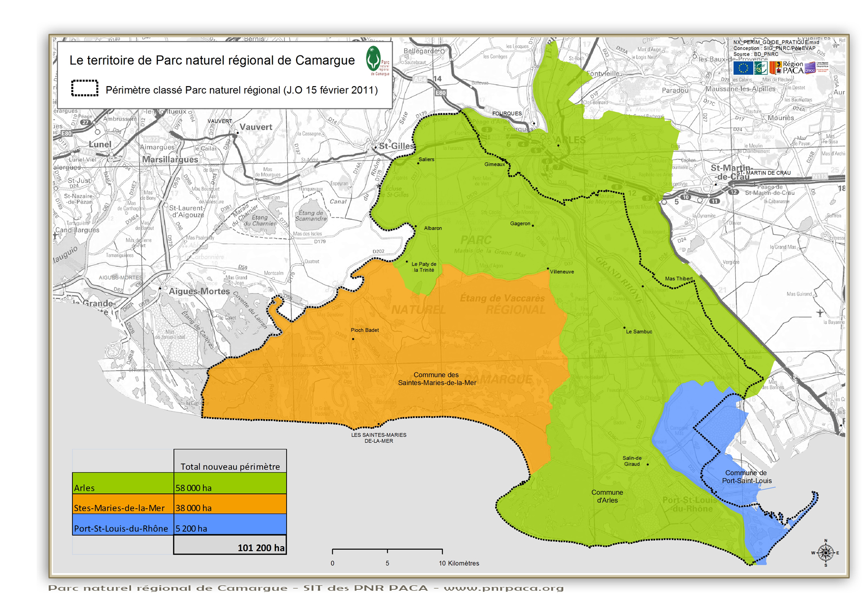Click the purple CRIGE logo

point(810,68)
